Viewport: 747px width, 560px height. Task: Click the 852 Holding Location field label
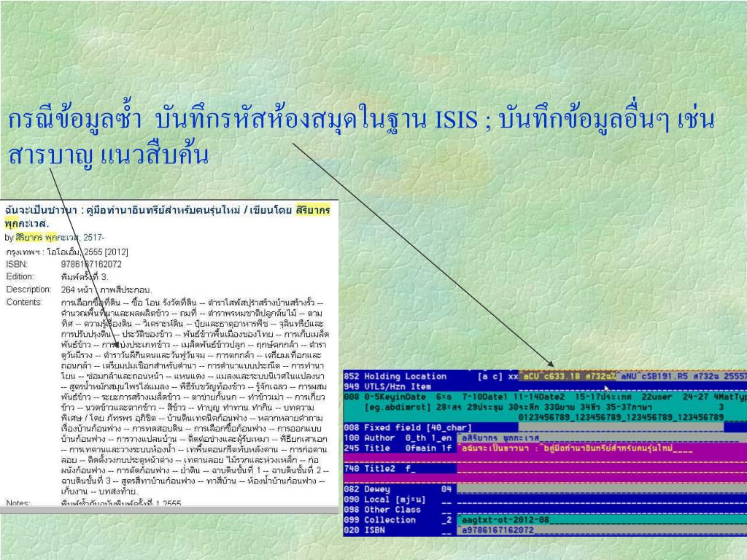tap(395, 376)
